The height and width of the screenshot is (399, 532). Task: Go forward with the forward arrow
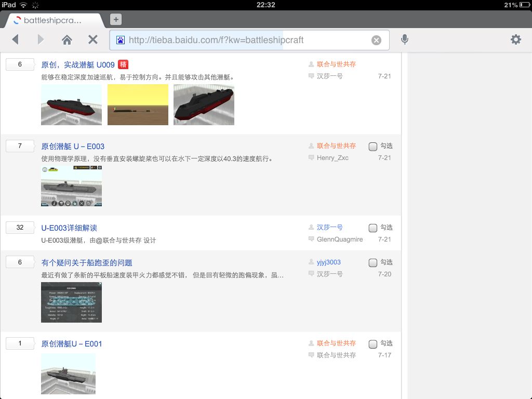click(41, 39)
